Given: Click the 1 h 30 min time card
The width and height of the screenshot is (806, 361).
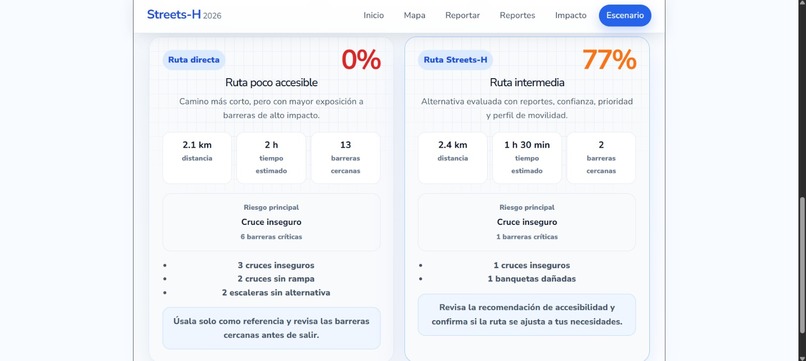Looking at the screenshot, I should click(527, 158).
